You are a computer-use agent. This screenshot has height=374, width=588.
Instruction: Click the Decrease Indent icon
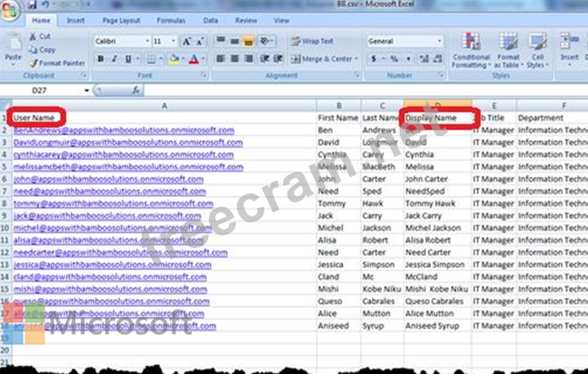pos(264,59)
